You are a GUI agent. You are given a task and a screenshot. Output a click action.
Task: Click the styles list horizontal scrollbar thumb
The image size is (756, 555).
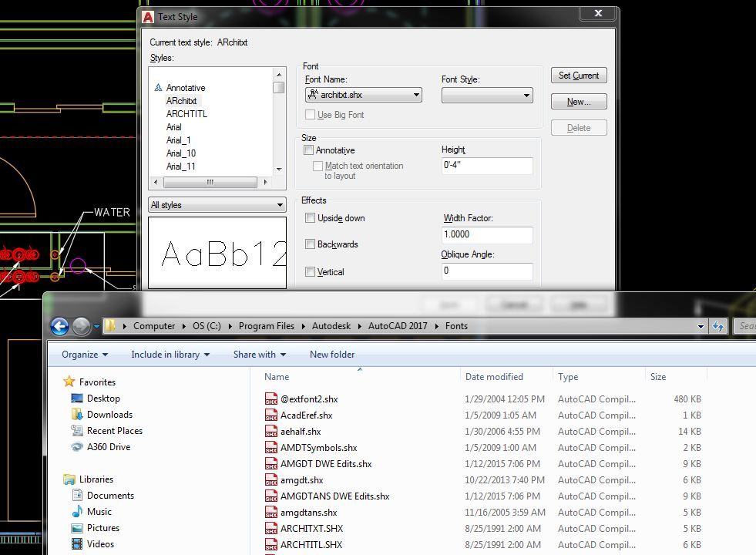click(x=210, y=182)
